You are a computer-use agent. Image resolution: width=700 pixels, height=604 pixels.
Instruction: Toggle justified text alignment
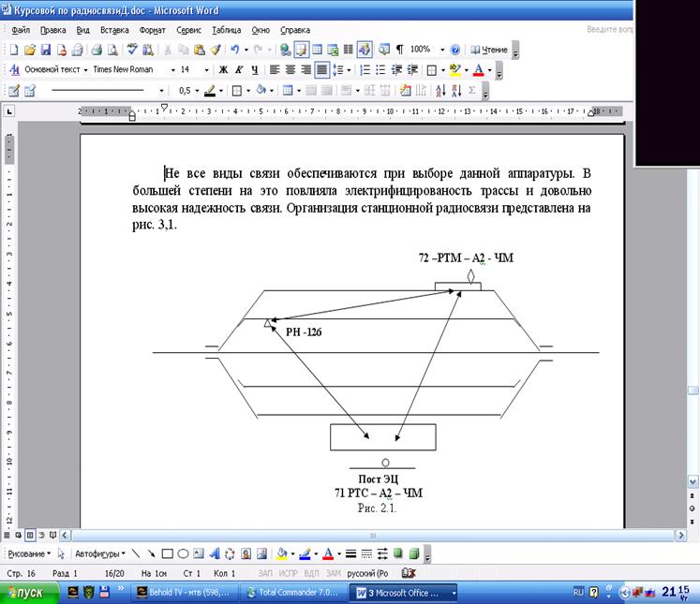coord(321,69)
